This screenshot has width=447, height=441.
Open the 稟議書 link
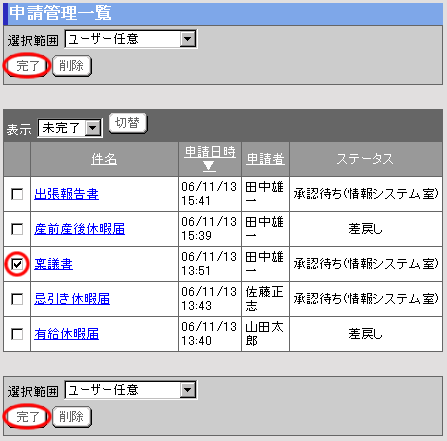click(53, 264)
